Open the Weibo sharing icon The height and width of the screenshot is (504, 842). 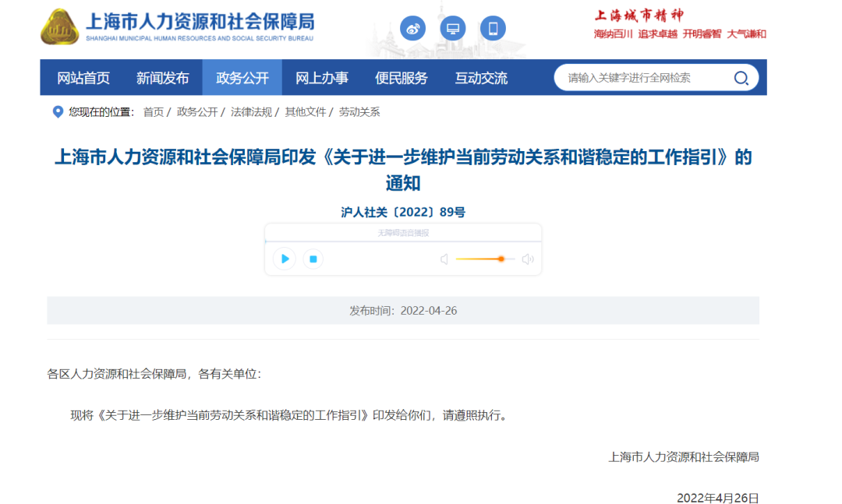click(412, 28)
